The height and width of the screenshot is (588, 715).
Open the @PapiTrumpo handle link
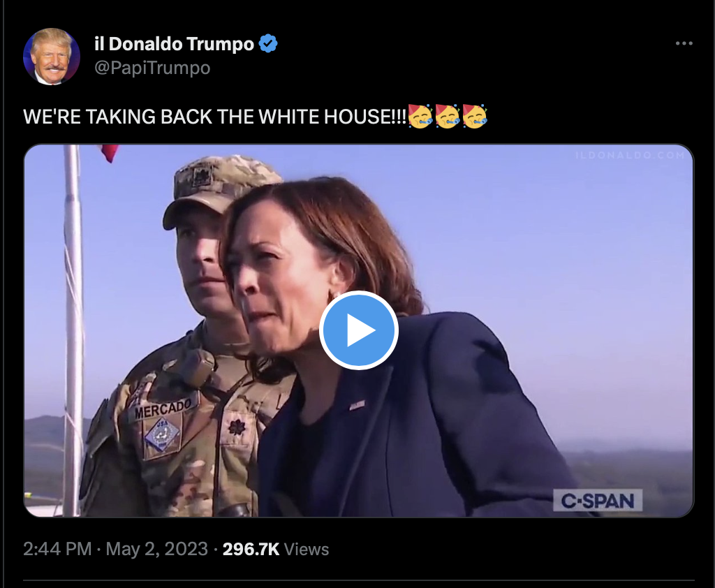click(x=152, y=68)
